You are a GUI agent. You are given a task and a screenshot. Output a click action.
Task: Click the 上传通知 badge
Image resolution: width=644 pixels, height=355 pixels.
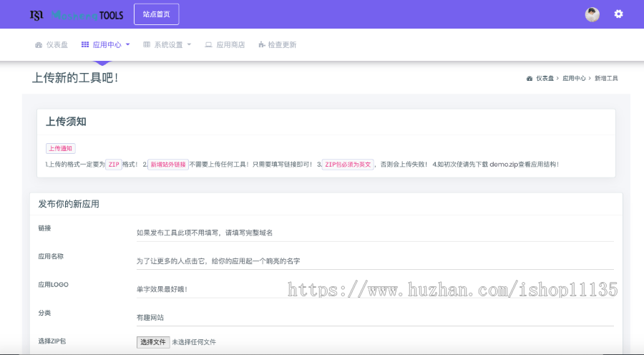(60, 148)
